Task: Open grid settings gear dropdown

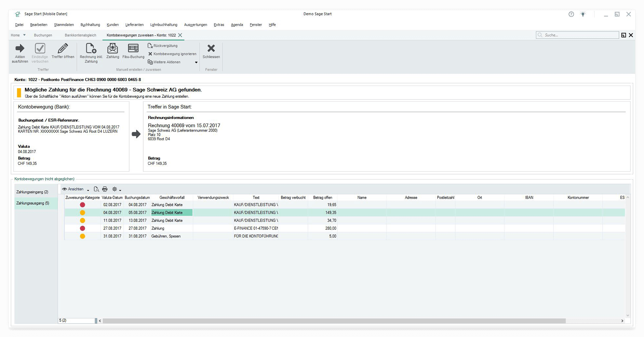Action: (117, 189)
